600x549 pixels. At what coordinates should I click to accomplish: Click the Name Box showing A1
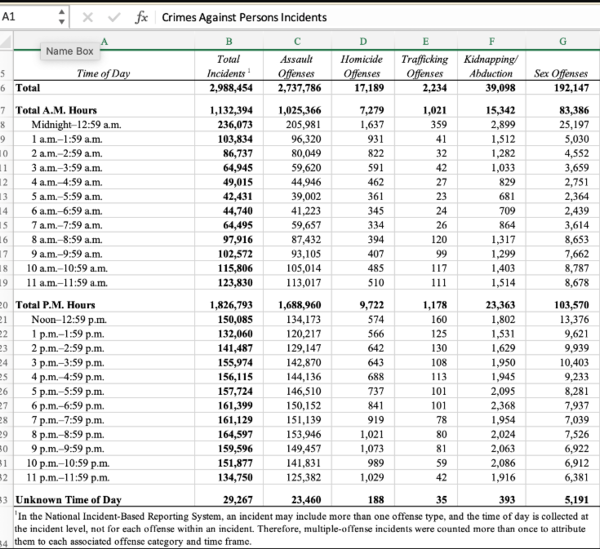[x=26, y=18]
